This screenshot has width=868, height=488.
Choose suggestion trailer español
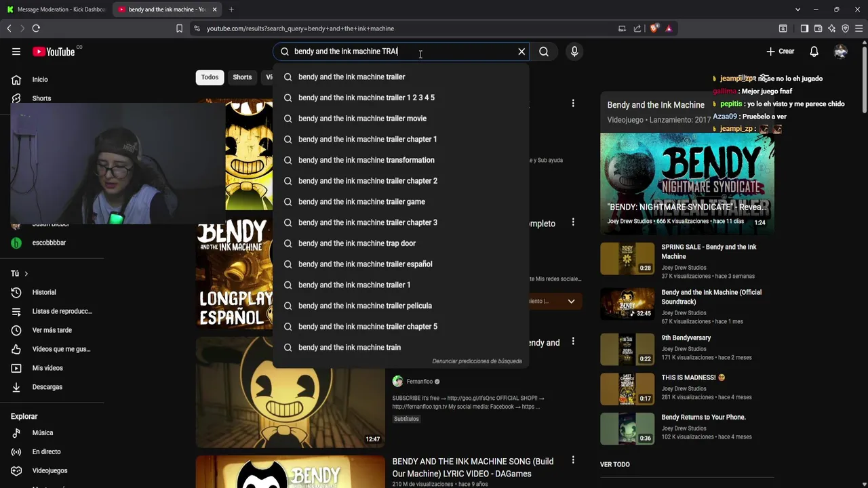401,264
